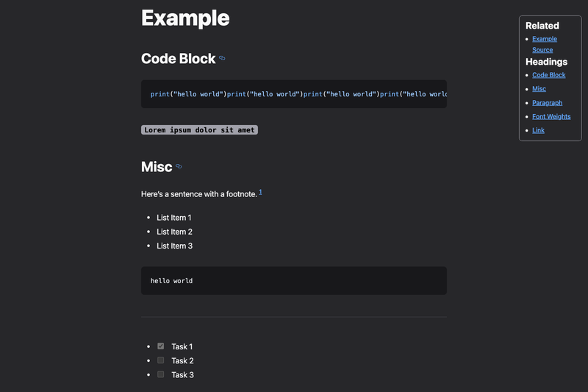
Task: Click inside the print hello world code block
Action: (x=293, y=94)
